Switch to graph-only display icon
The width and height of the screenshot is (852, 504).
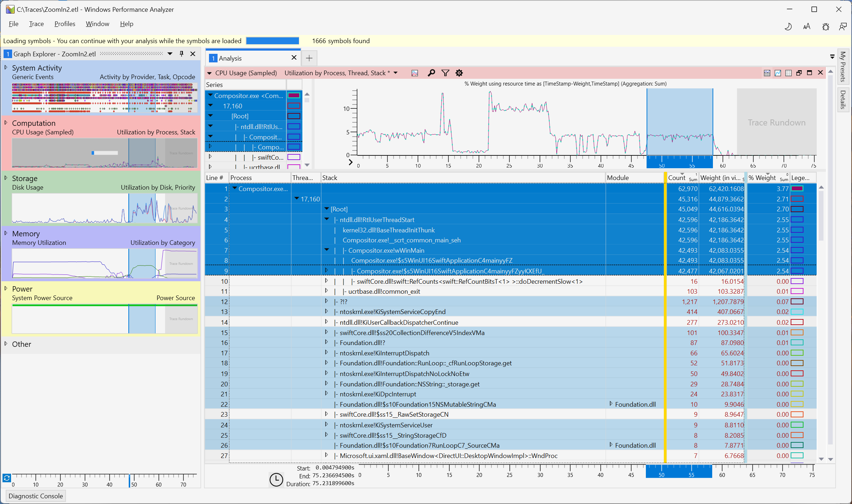click(x=778, y=73)
